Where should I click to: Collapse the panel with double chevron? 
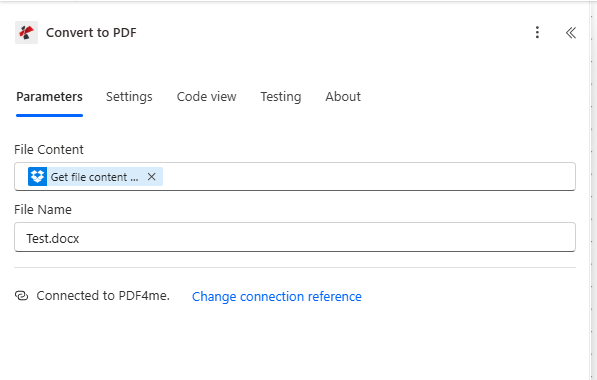pos(570,33)
